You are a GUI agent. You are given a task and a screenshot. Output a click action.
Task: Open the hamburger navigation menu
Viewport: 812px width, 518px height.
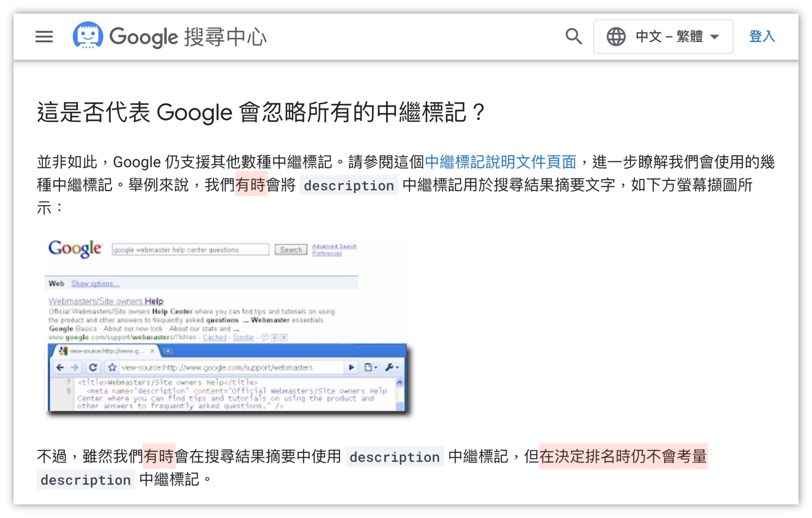[x=44, y=37]
